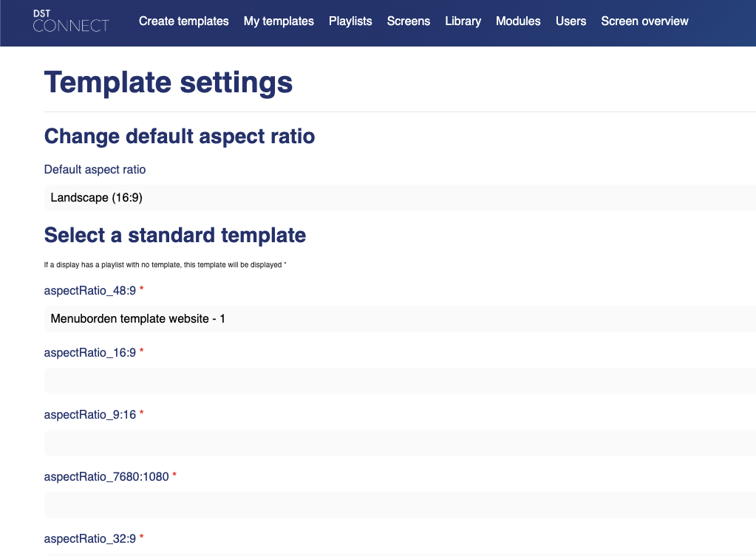Click the playlist with no template note
756x556 pixels.
click(x=165, y=265)
